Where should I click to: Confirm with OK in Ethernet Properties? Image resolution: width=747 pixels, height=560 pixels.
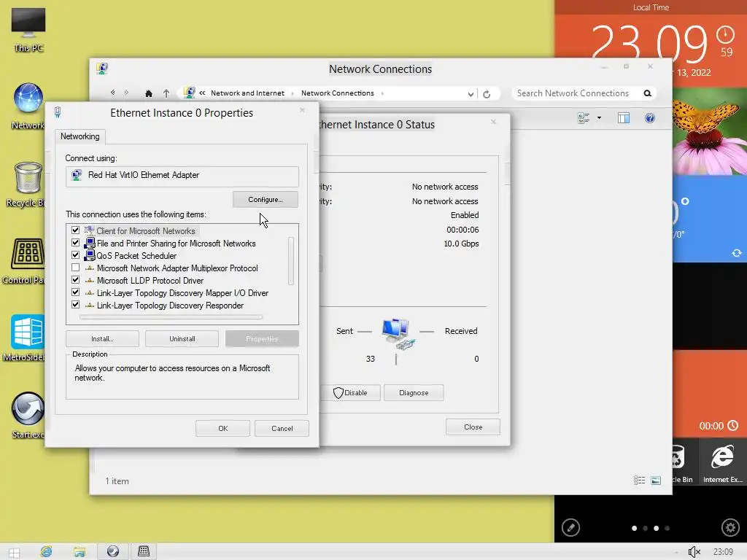pos(223,429)
